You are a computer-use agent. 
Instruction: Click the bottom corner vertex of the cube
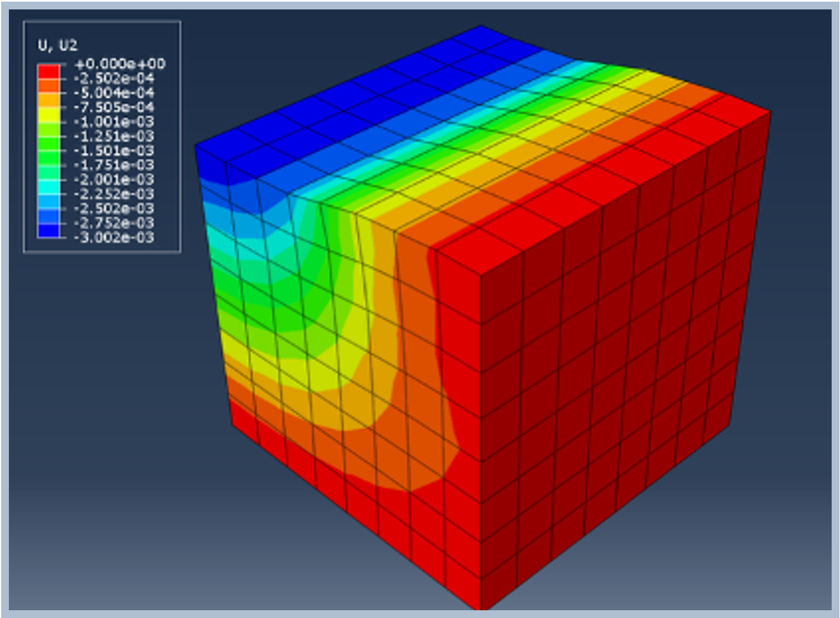[482, 609]
